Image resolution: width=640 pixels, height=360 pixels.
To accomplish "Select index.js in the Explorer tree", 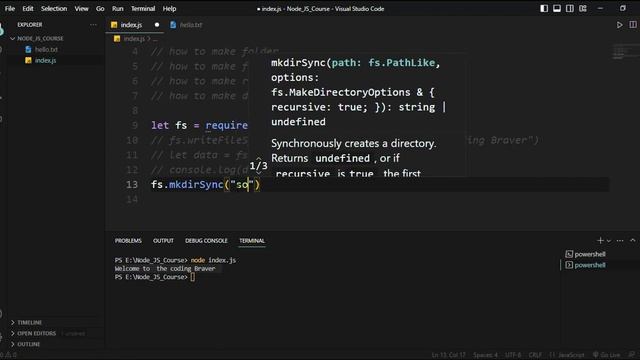I will (45, 60).
